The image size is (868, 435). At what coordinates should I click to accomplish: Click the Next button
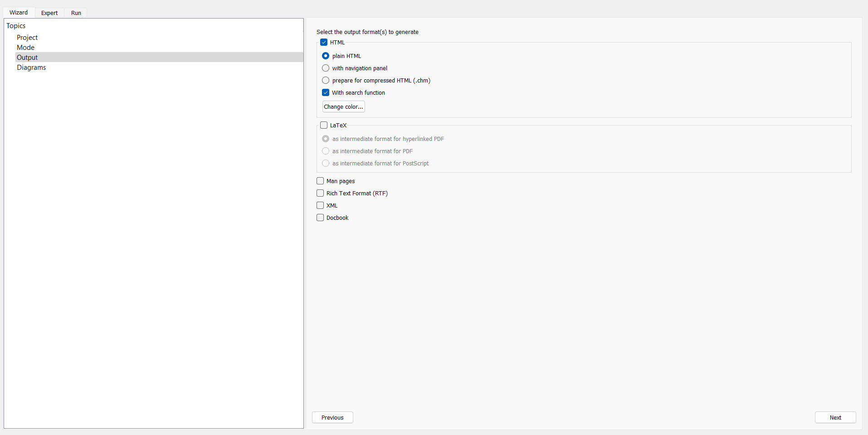coord(835,418)
